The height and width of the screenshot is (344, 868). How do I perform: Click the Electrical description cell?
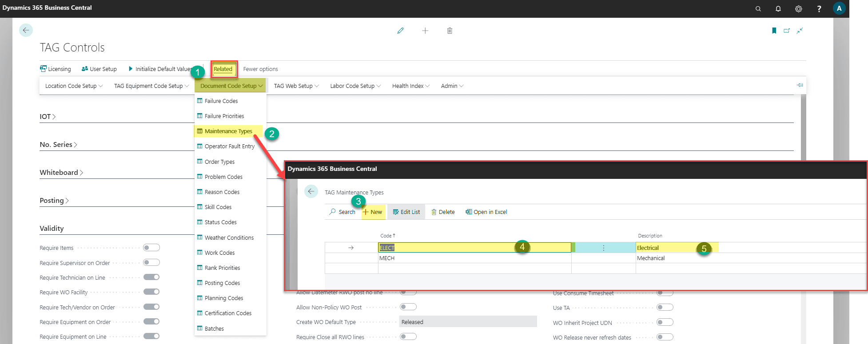[x=751, y=248]
